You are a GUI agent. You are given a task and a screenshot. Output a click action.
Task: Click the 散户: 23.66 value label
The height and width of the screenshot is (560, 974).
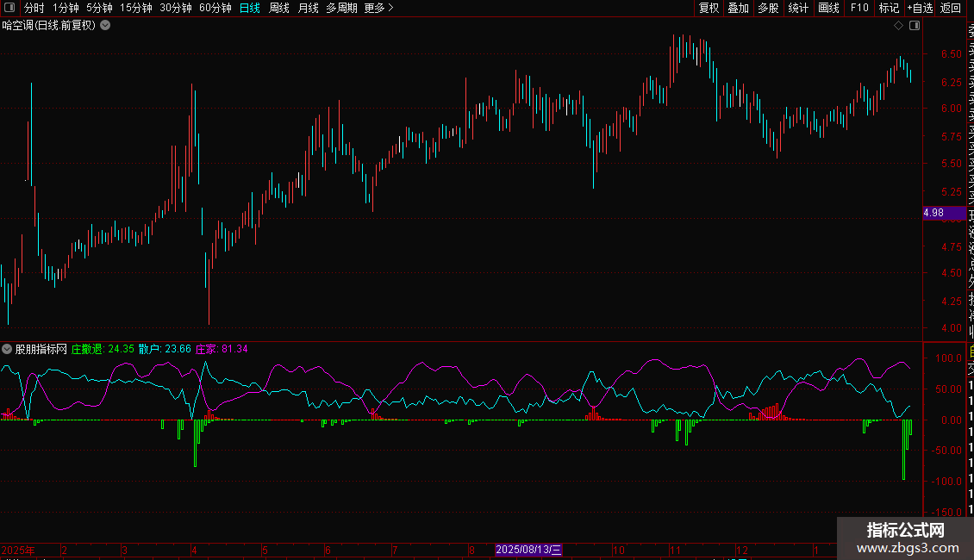[x=165, y=349]
